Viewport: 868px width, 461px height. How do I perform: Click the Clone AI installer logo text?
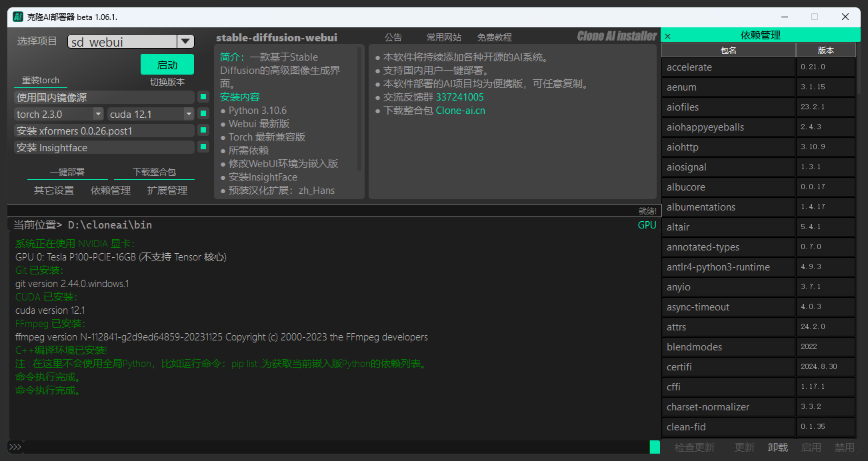point(617,36)
